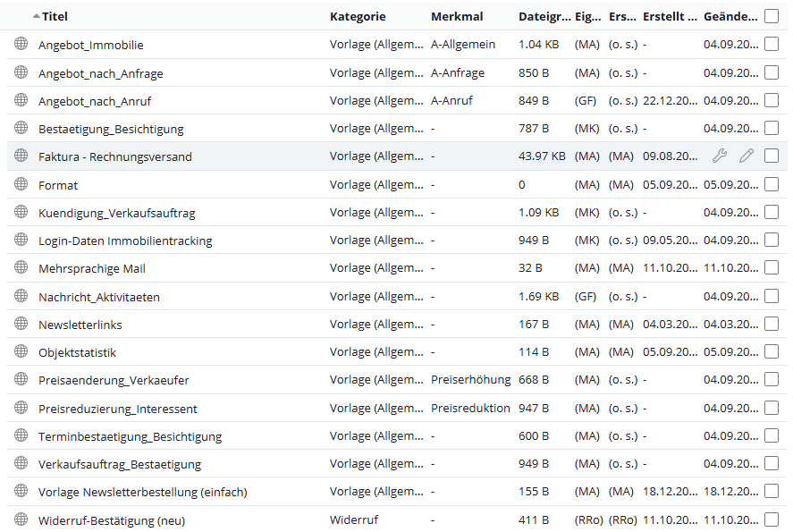Screen dimensions: 793x532
Task: Click globe icon of Angebot_nach_Anfrage row
Action: (21, 72)
